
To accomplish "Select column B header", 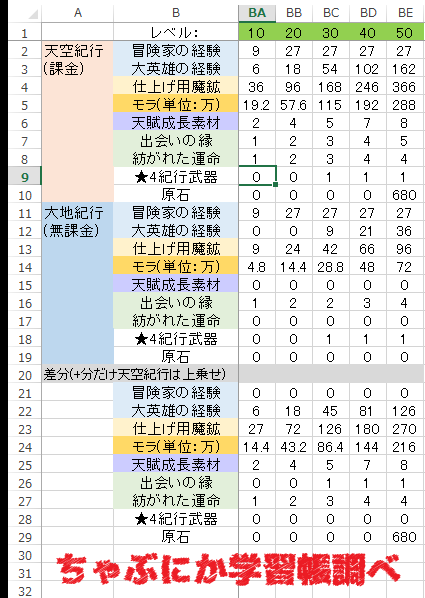I will pyautogui.click(x=176, y=13).
